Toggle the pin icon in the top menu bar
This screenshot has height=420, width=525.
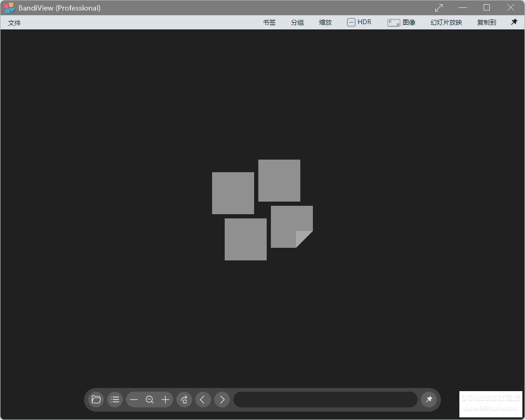(x=514, y=22)
